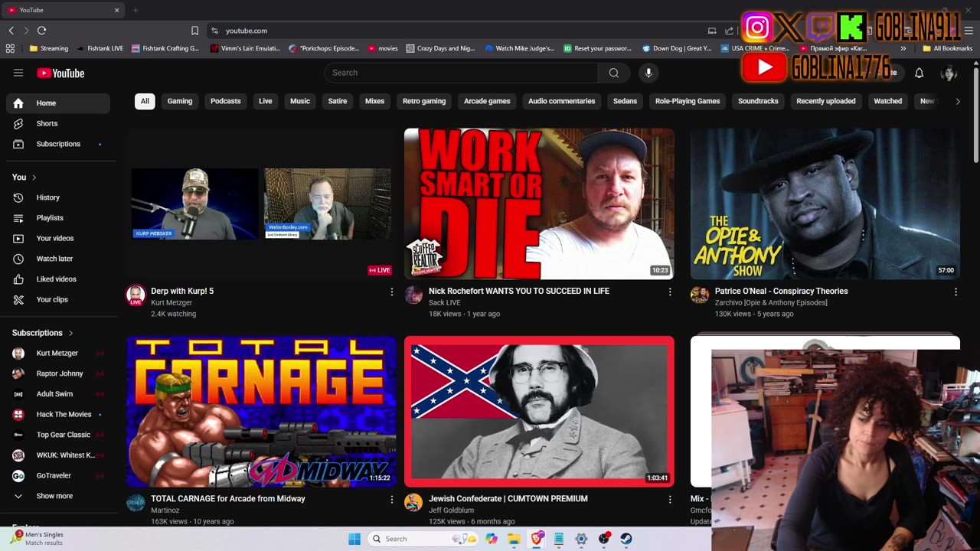Play Work Smart or Die thumbnail
This screenshot has height=551, width=980.
tap(539, 204)
